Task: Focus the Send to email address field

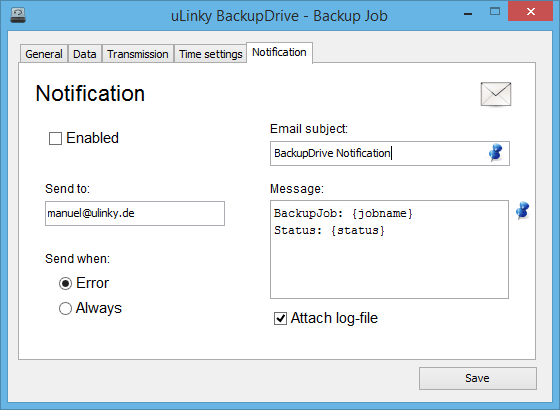Action: 135,214
